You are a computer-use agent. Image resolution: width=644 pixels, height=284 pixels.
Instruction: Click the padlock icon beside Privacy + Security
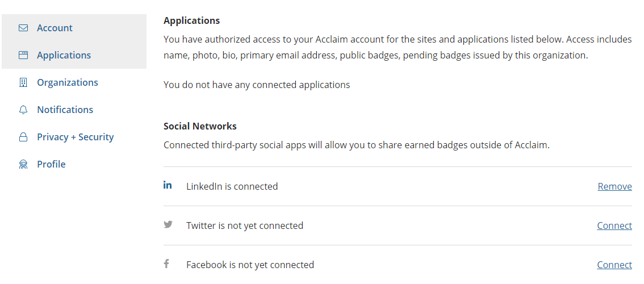pos(23,137)
